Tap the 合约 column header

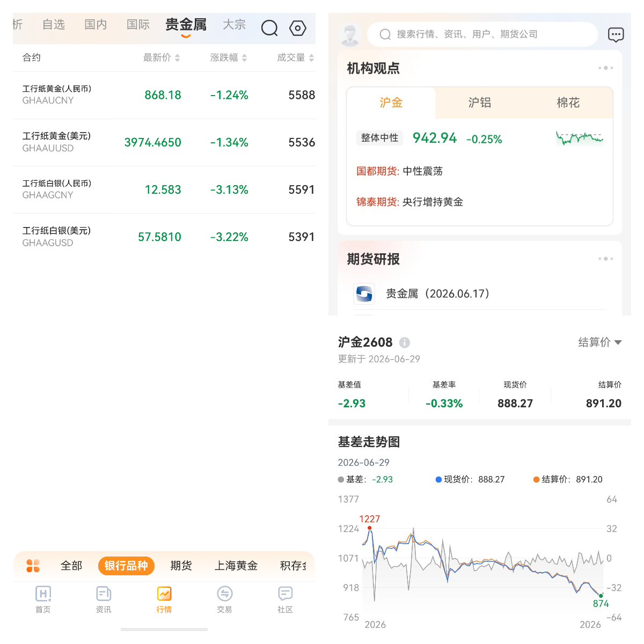31,57
